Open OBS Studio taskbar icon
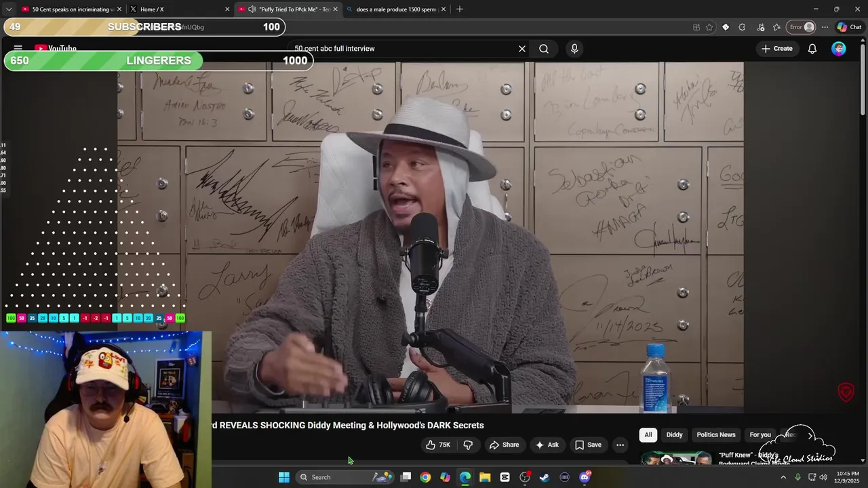This screenshot has height=488, width=868. click(x=525, y=477)
